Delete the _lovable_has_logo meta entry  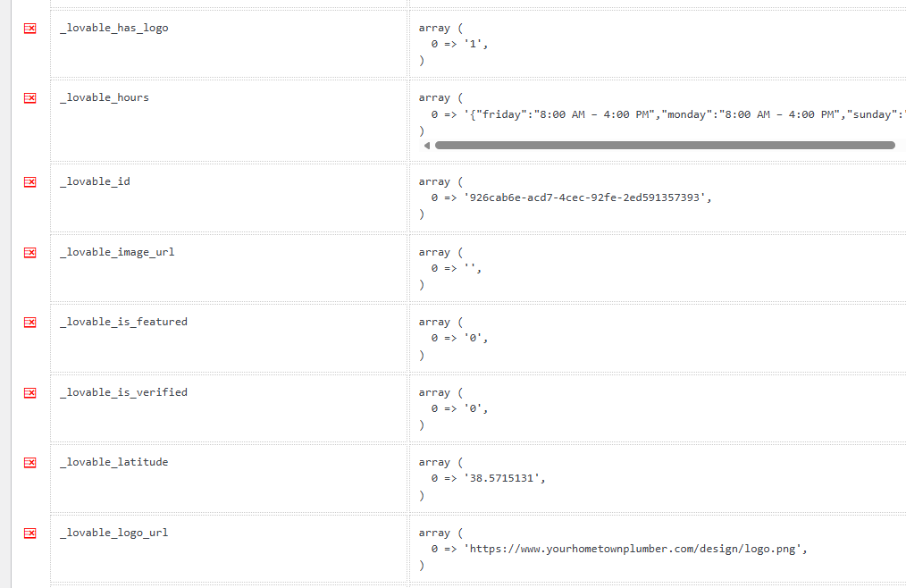tap(30, 29)
